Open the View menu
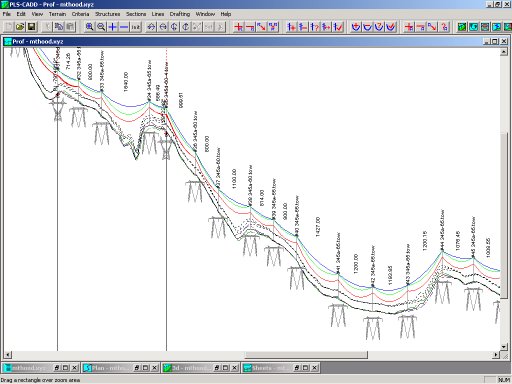The height and width of the screenshot is (384, 512). click(37, 14)
